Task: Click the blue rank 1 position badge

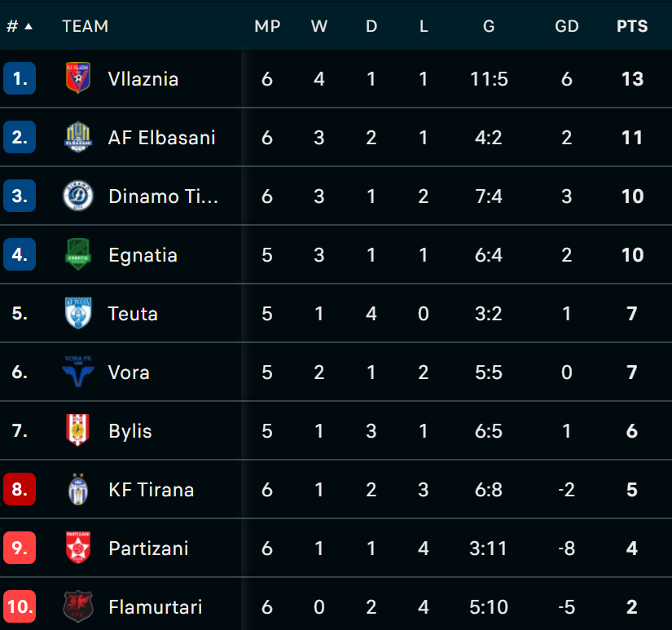Action: (20, 78)
